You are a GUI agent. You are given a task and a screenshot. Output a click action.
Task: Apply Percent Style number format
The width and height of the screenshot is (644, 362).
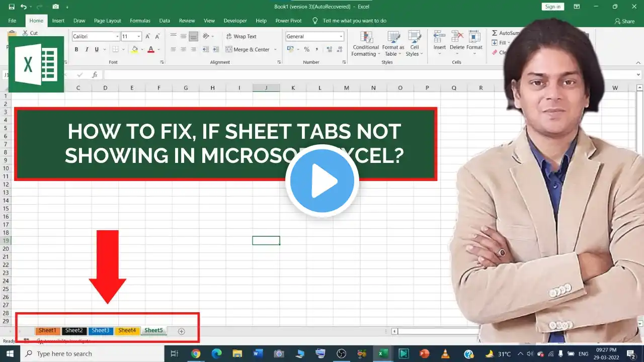(x=306, y=49)
